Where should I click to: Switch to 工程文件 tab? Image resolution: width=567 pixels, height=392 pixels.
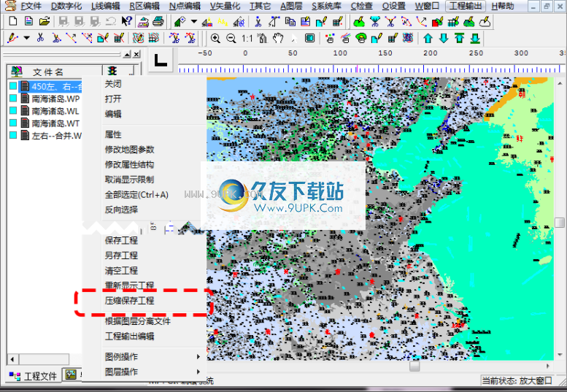34,376
